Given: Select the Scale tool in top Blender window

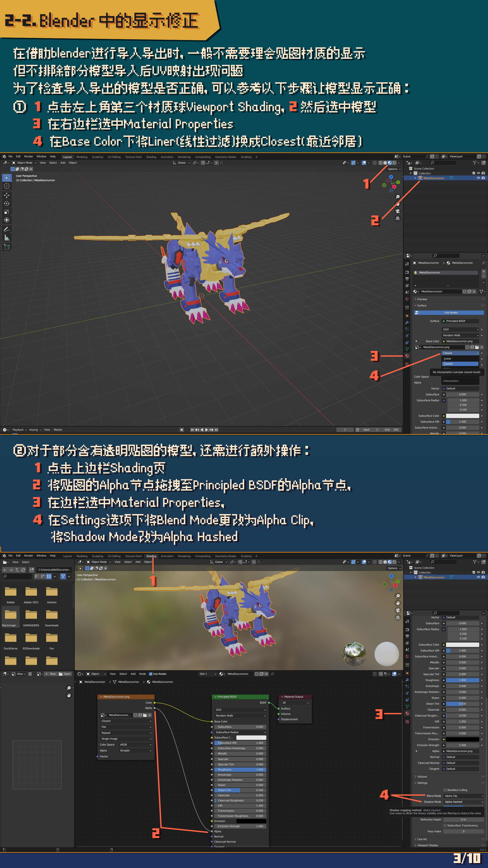Looking at the screenshot, I should pyautogui.click(x=7, y=212).
